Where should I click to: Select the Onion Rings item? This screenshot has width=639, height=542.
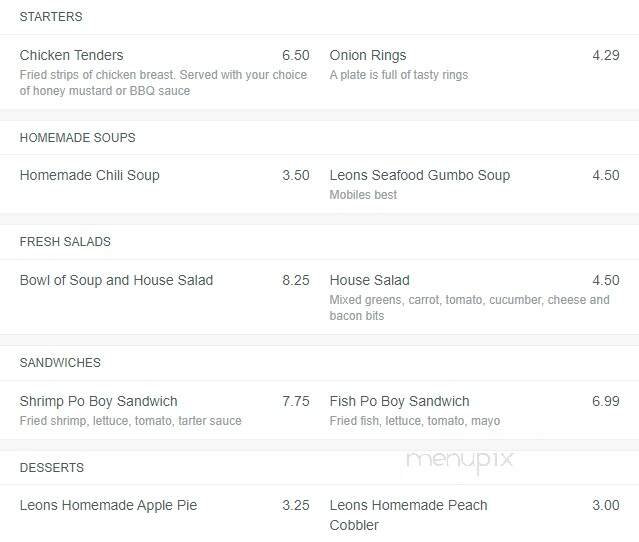coord(368,55)
